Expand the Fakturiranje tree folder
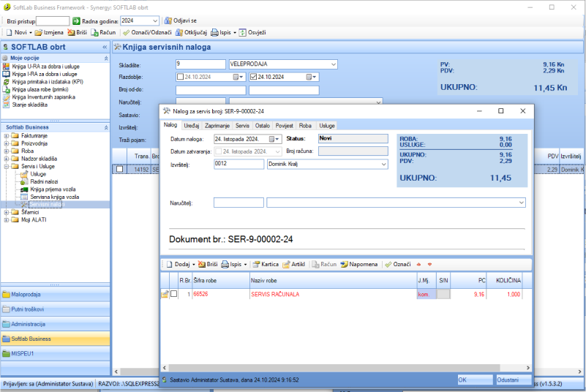Screen dimensions: 586x392 [7, 135]
